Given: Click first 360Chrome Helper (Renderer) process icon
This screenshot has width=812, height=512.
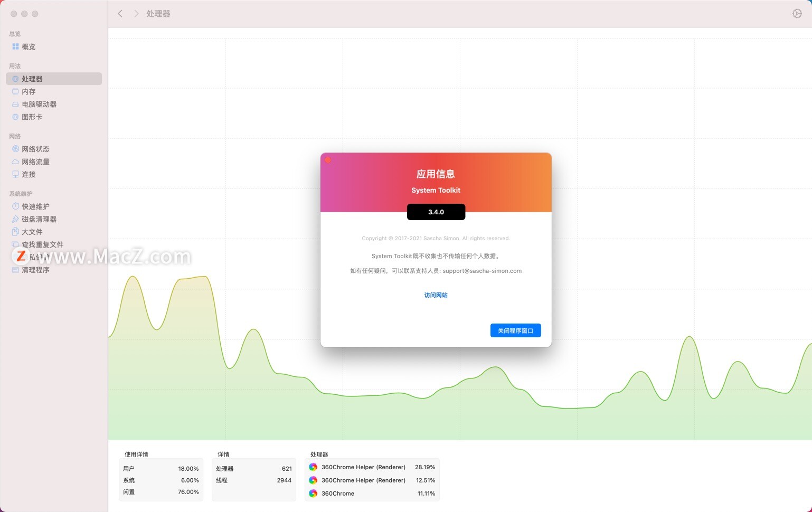Looking at the screenshot, I should pos(313,467).
